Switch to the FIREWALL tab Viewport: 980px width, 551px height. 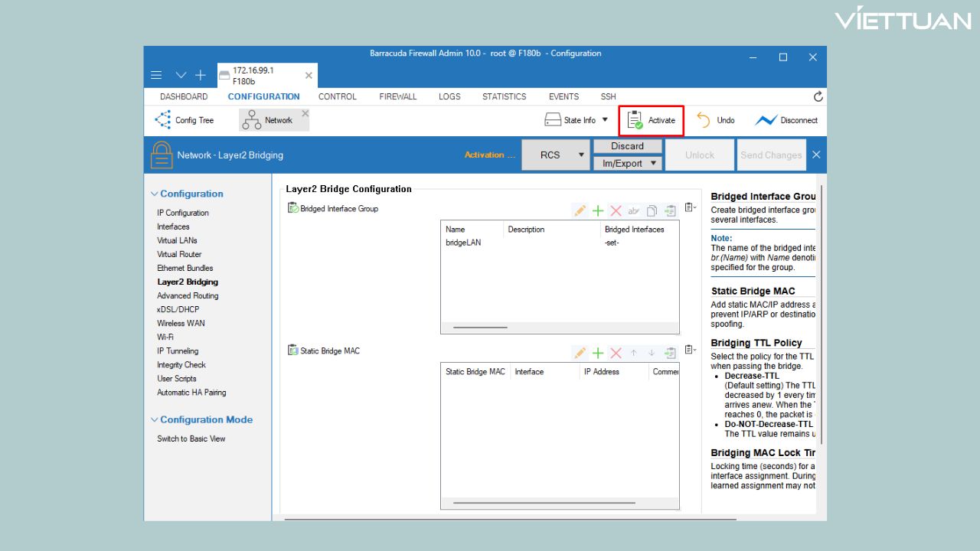coord(397,96)
